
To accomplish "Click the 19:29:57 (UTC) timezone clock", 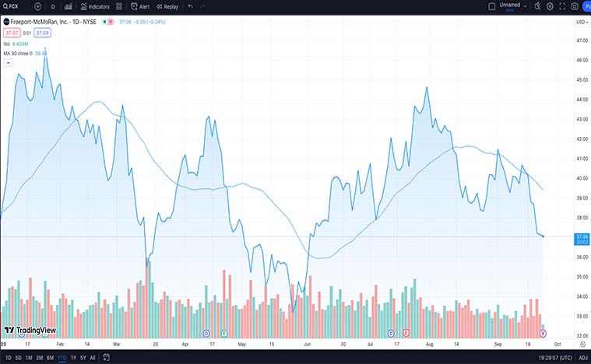I will pyautogui.click(x=555, y=358).
